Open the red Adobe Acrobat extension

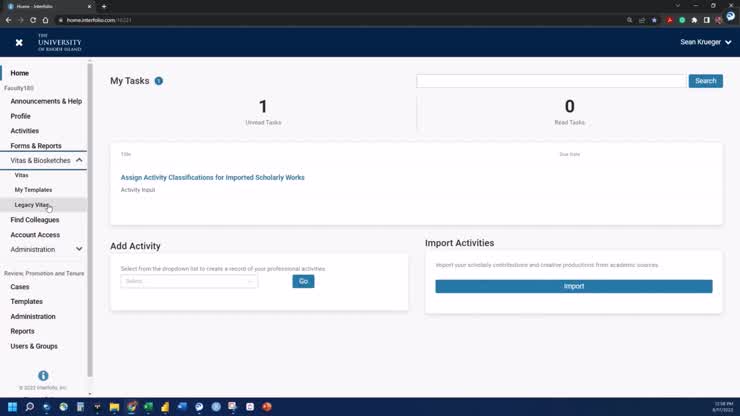coord(669,20)
